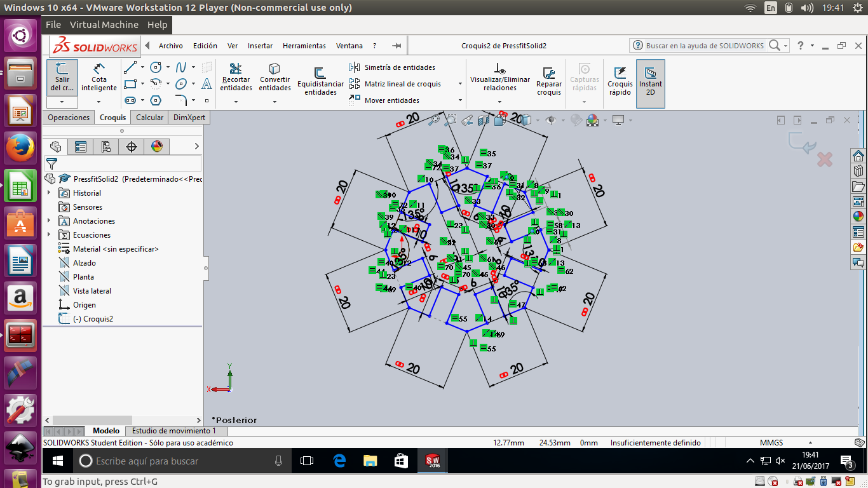This screenshot has height=488, width=868.
Task: Toggle the hide/show items eye icon
Action: (x=550, y=120)
